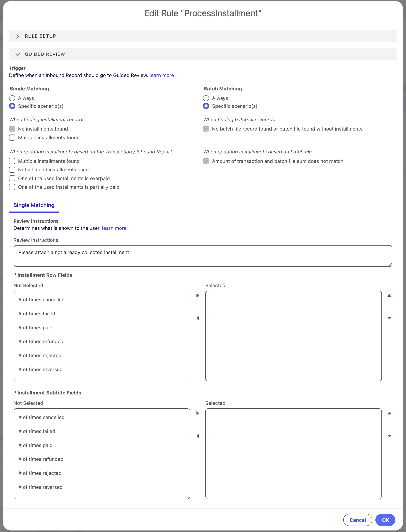Click the right arrow to add Installment Row Field
406x532 pixels.
tap(198, 295)
